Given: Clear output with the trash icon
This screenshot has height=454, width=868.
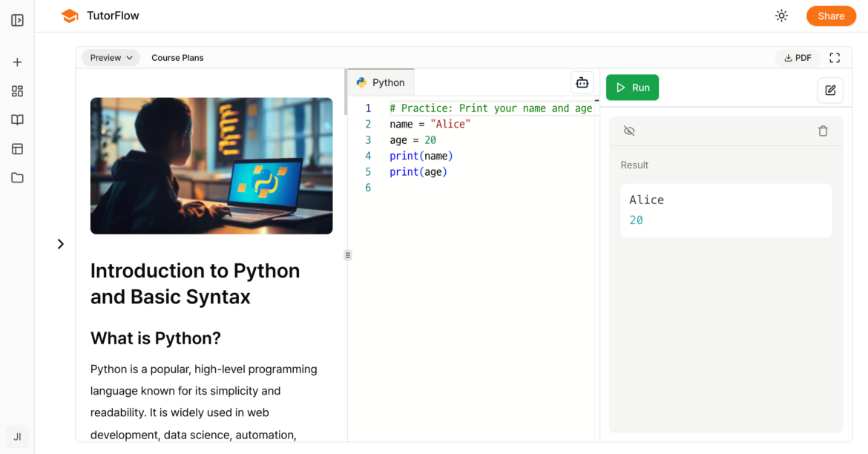Looking at the screenshot, I should click(823, 131).
